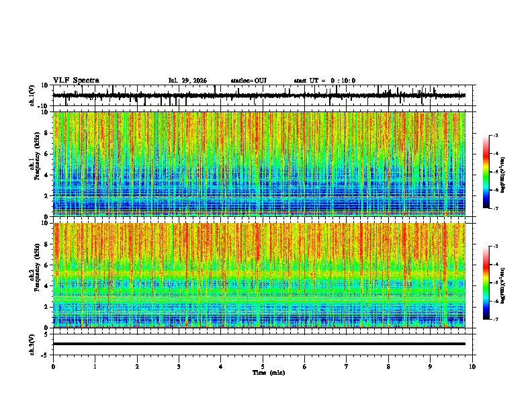Pick the ch.1 spectrogram color scale bar
The height and width of the screenshot is (411, 532).
(x=486, y=172)
